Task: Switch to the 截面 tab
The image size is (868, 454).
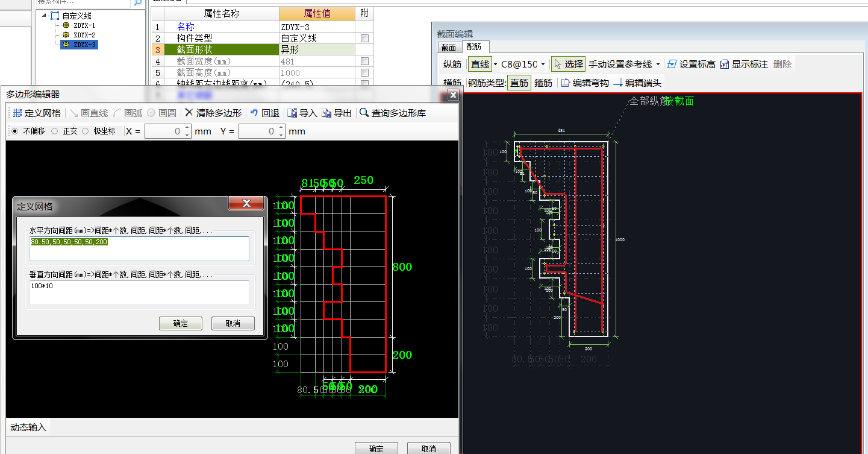Action: (x=448, y=47)
